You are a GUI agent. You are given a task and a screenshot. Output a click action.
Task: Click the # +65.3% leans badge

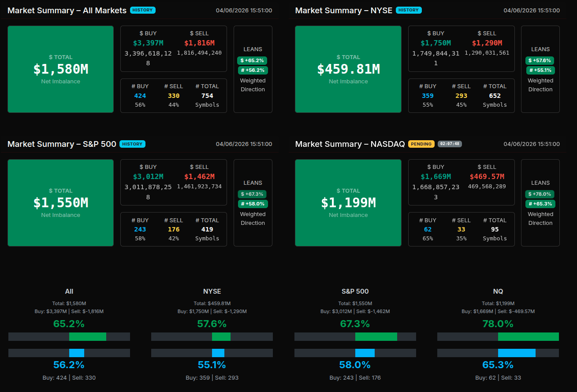click(540, 204)
